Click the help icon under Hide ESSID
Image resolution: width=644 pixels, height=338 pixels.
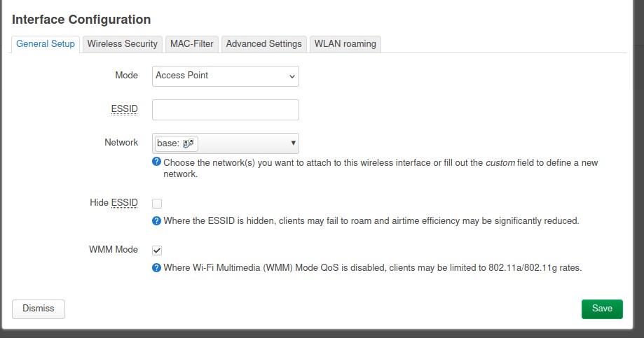[156, 221]
